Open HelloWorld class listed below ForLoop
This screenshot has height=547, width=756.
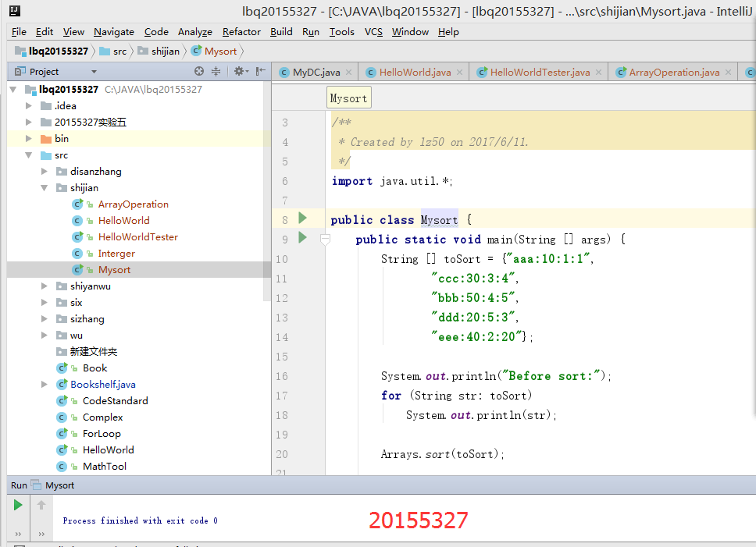pos(109,449)
